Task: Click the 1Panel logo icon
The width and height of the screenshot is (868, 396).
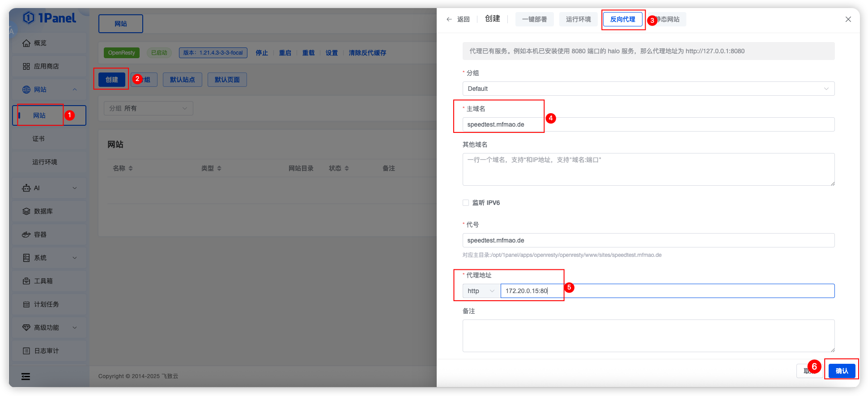Action: point(29,18)
